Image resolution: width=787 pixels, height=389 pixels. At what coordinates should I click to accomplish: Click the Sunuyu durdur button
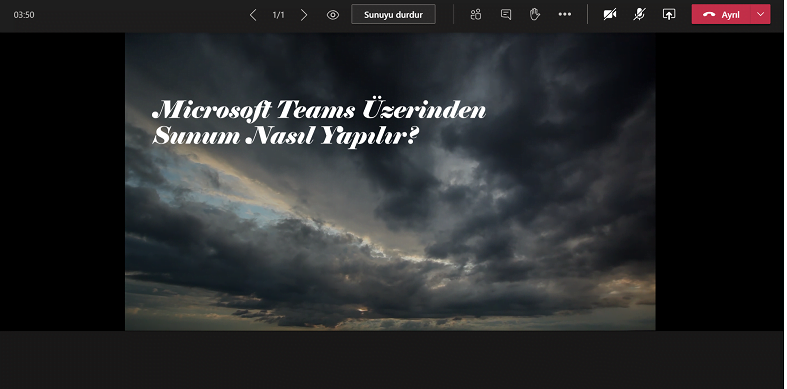click(393, 15)
